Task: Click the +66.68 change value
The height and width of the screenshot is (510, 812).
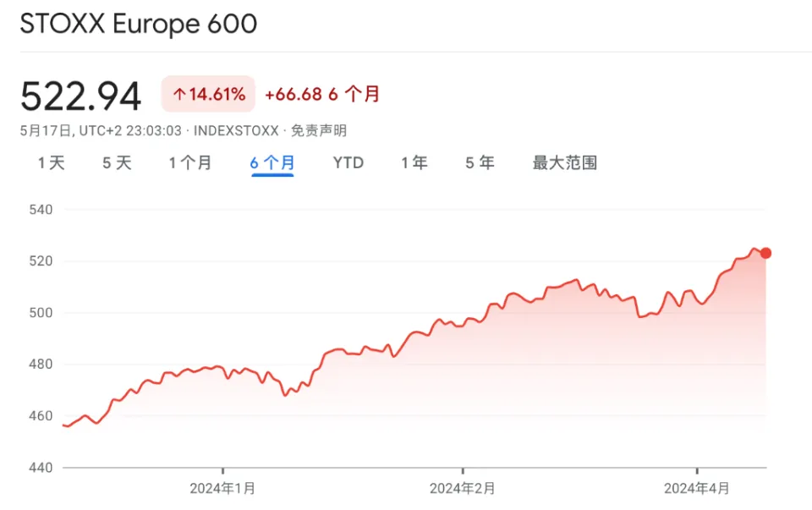Action: coord(293,95)
